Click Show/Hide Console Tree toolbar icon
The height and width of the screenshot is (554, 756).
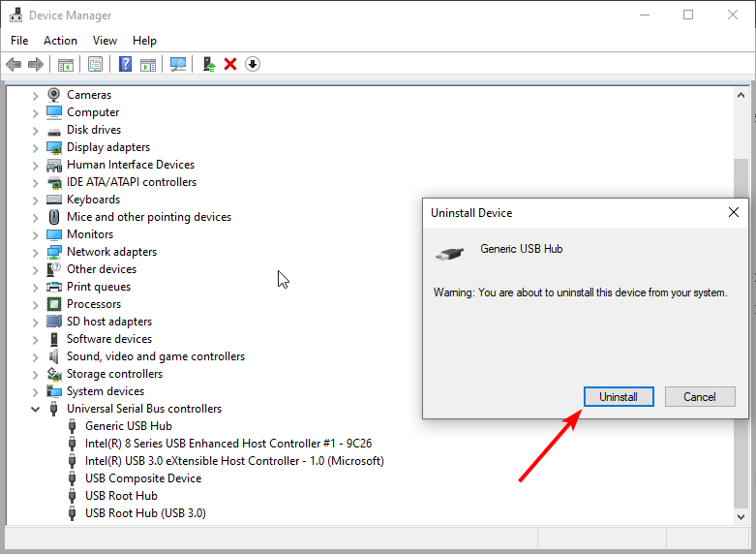click(66, 64)
